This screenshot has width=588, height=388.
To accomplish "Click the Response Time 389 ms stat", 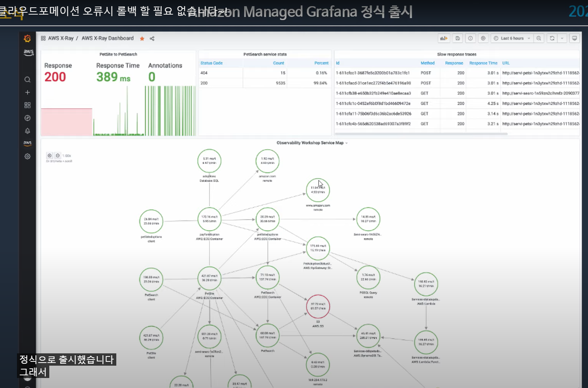I will coord(118,73).
